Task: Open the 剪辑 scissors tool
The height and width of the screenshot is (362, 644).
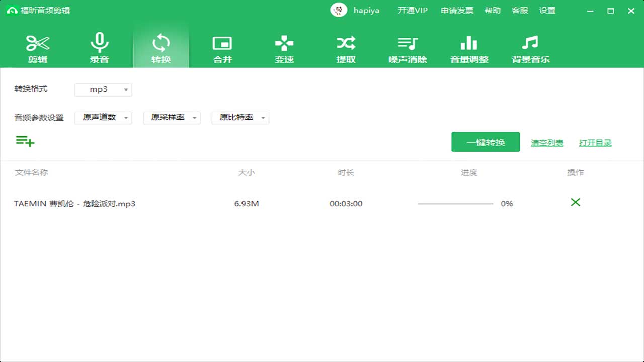Action: 38,49
